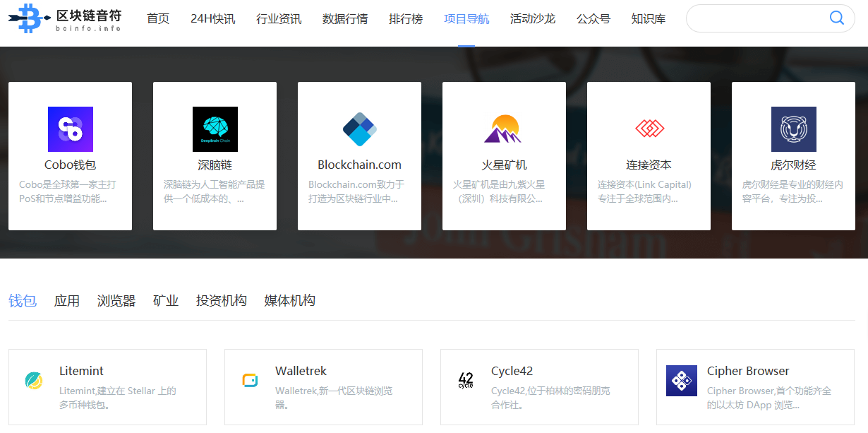Open the Cobo钱包 title link
868x433 pixels.
click(x=71, y=165)
